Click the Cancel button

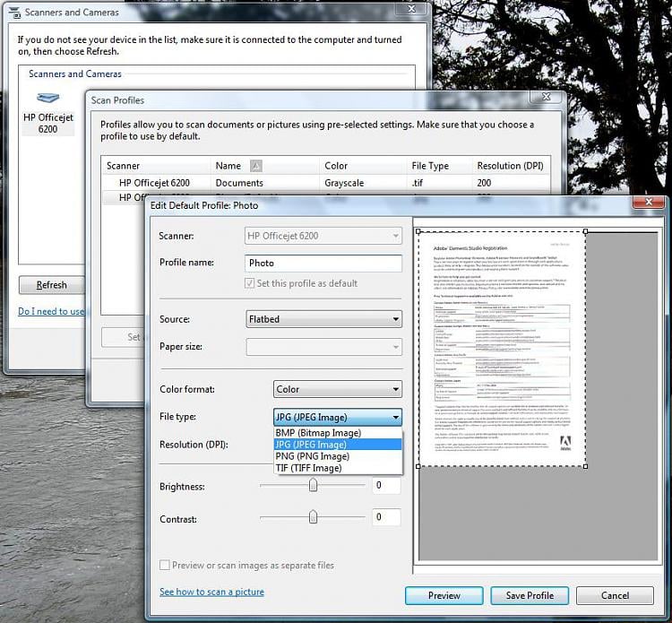[615, 595]
